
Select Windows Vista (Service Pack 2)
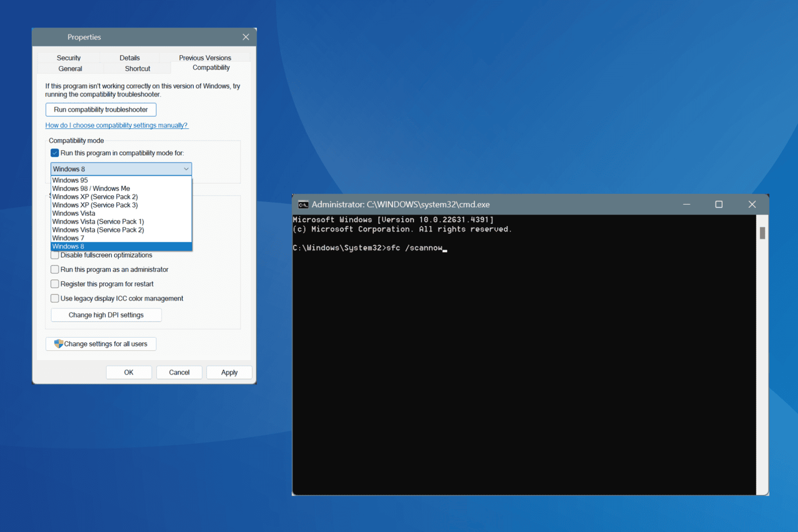pyautogui.click(x=121, y=230)
